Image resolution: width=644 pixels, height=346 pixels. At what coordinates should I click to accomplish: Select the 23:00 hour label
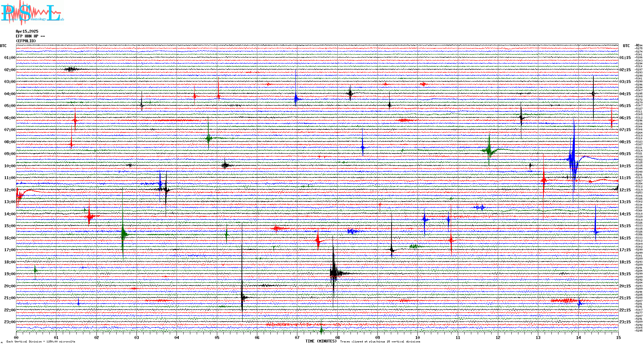(x=10, y=322)
